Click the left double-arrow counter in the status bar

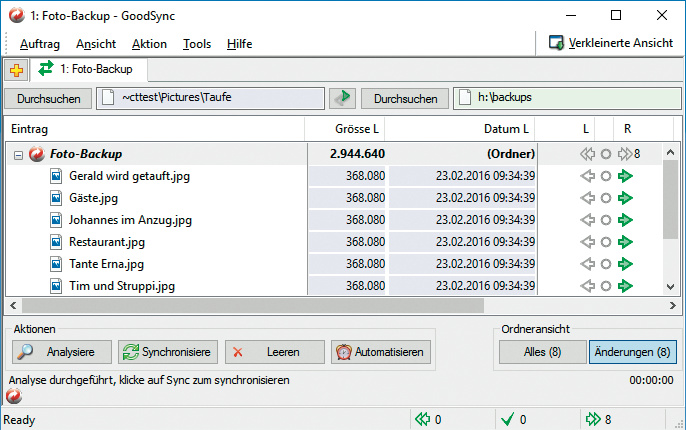[428, 420]
